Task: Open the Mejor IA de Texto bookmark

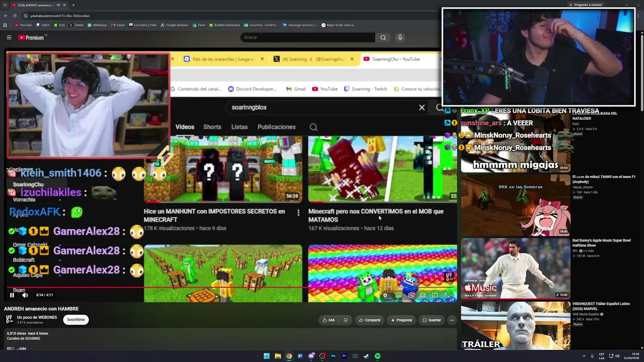Action: pos(338,25)
